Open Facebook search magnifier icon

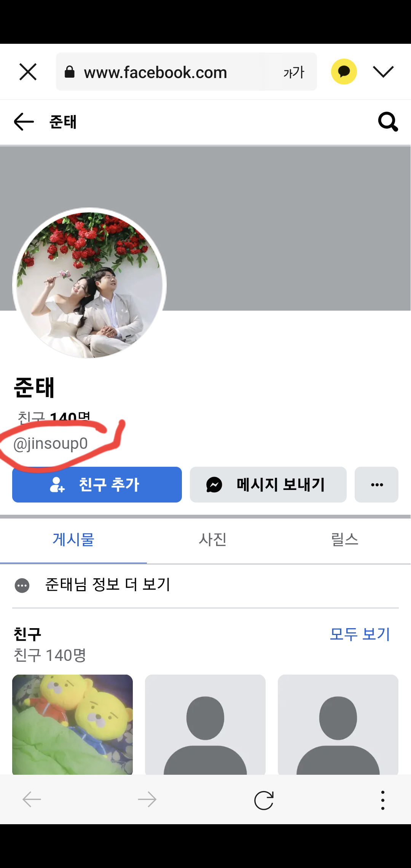tap(388, 122)
